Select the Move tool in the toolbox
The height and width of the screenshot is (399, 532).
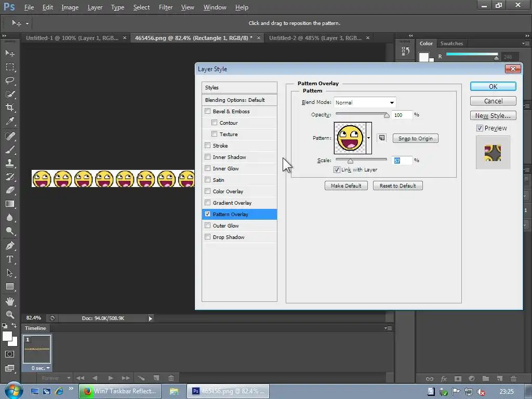click(x=10, y=54)
